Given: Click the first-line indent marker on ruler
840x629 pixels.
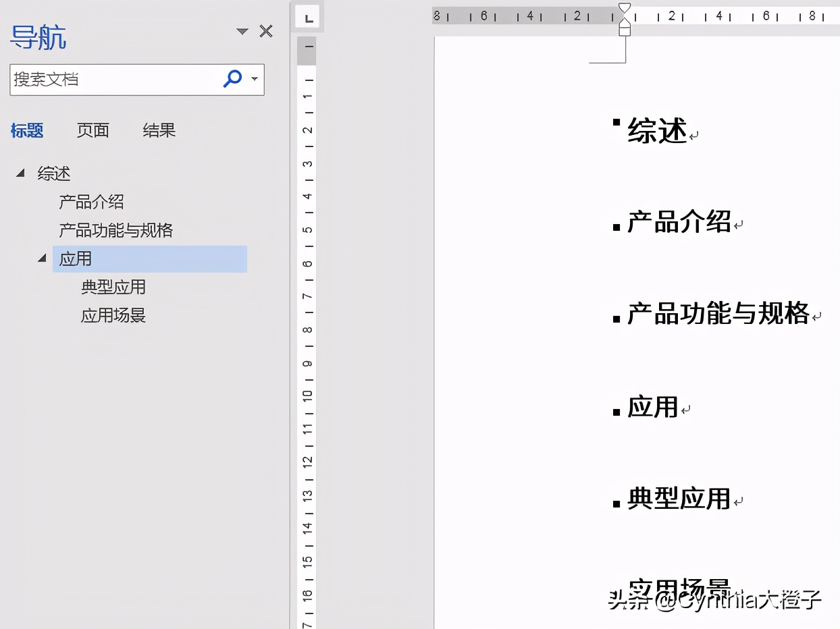Looking at the screenshot, I should 624,8.
